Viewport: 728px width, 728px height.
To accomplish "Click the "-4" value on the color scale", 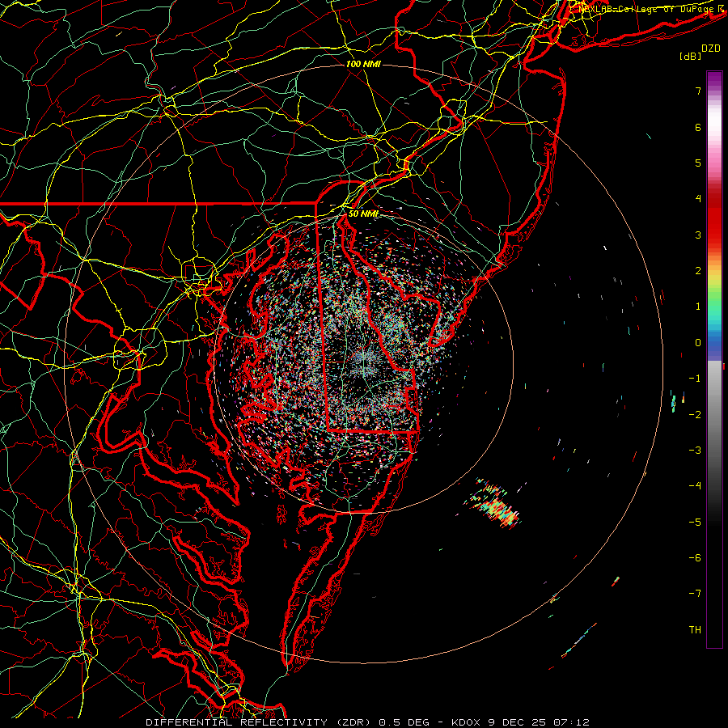I will point(695,485).
